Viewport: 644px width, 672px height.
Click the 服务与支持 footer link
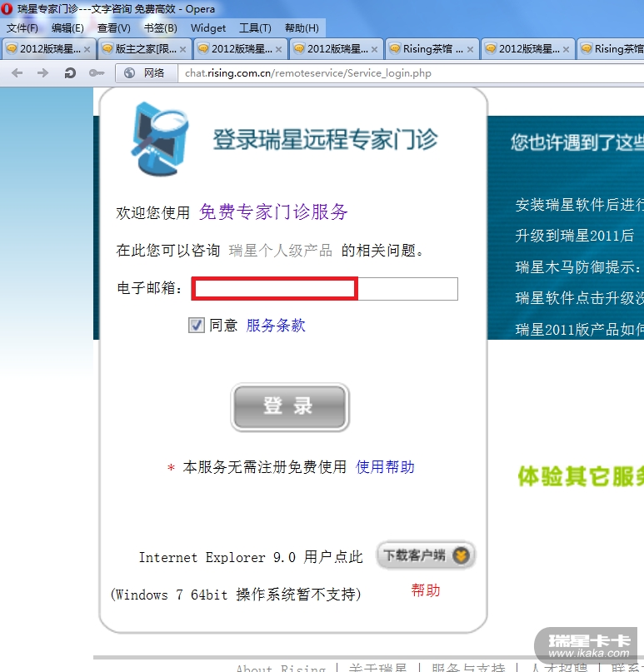click(468, 667)
